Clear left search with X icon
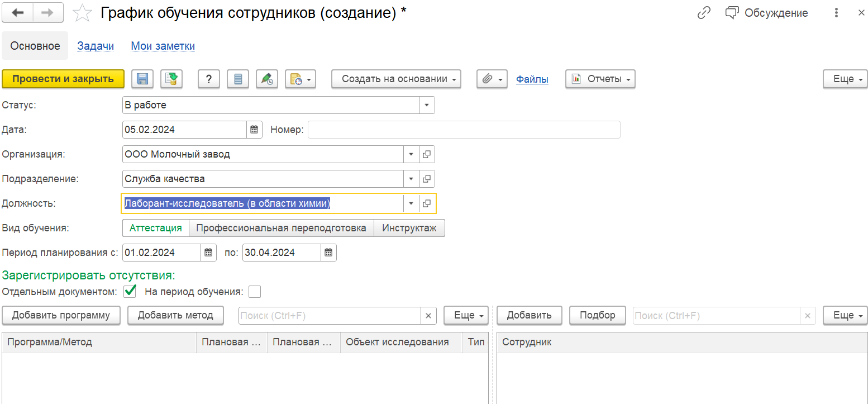Image resolution: width=868 pixels, height=404 pixels. point(428,316)
